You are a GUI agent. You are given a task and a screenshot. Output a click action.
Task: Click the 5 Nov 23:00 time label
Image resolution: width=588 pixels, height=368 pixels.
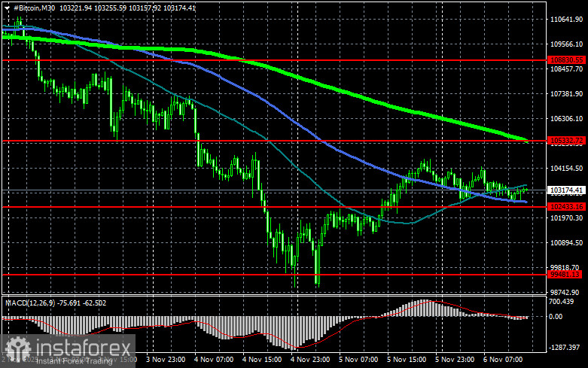[x=455, y=360]
